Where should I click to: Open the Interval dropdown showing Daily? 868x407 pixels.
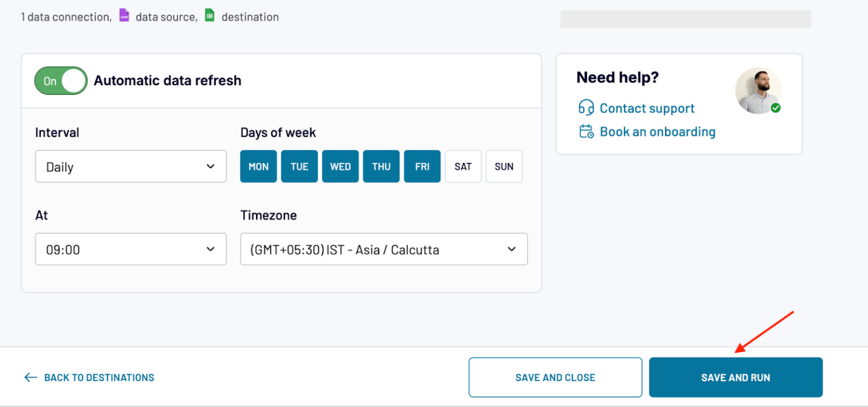click(x=131, y=166)
